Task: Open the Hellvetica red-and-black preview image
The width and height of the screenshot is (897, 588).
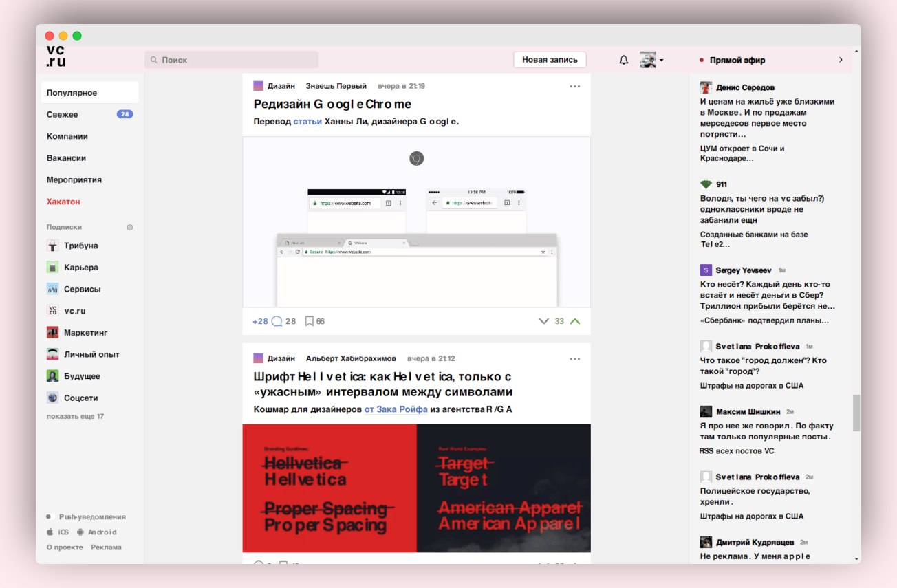Action: click(416, 488)
